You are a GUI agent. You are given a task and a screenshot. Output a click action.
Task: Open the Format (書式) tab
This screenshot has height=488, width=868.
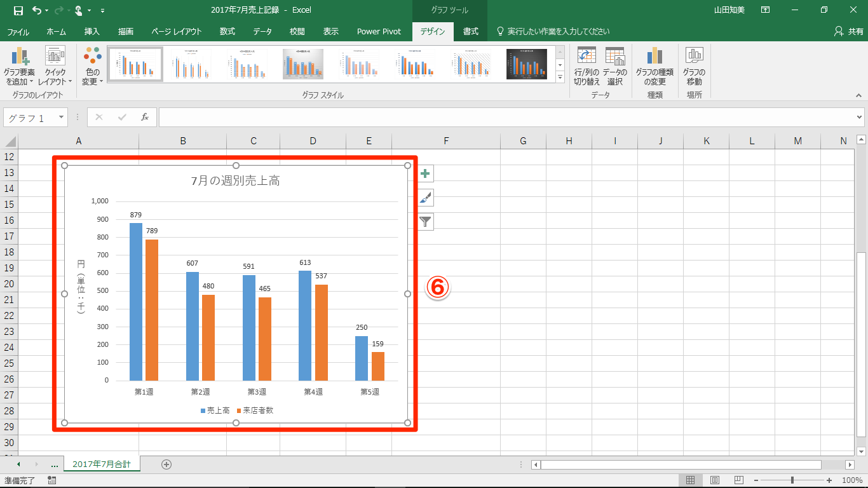pos(471,31)
